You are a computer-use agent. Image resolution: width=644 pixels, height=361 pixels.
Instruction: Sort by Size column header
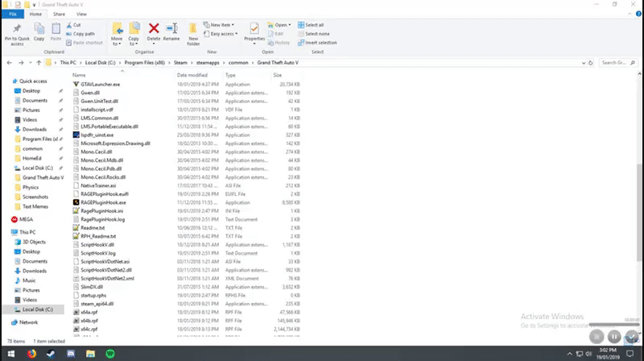(278, 75)
